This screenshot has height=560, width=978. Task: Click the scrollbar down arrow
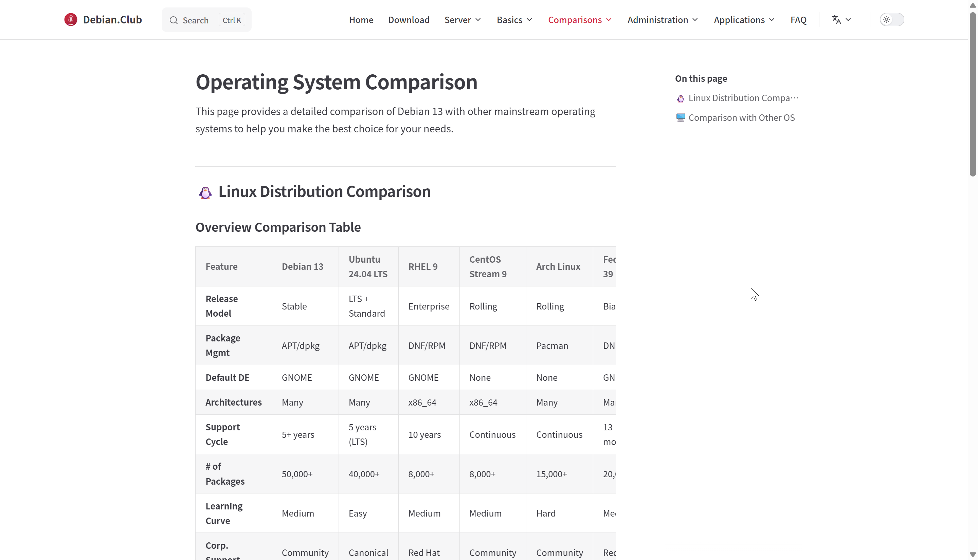pyautogui.click(x=973, y=554)
